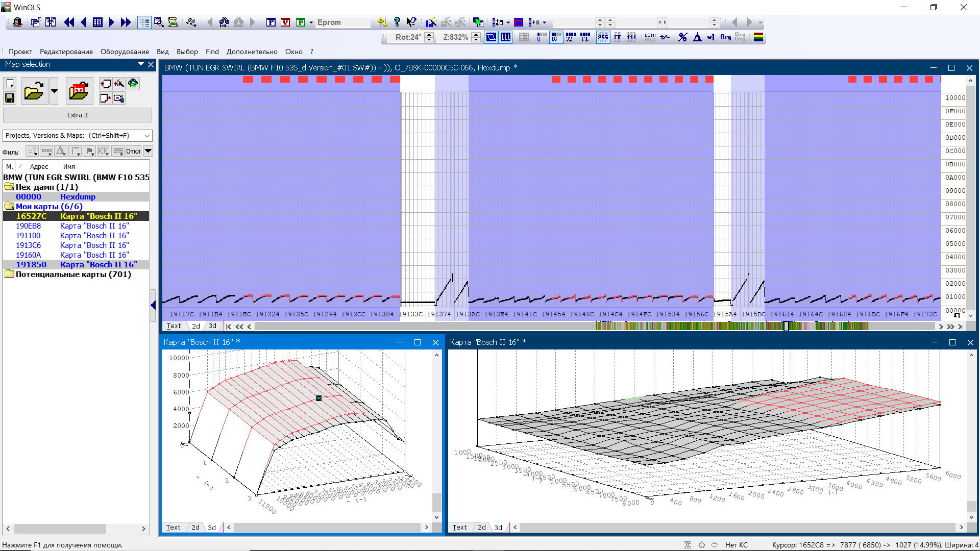Click the Extra 3 button
Image resolution: width=980 pixels, height=551 pixels.
pos(78,115)
